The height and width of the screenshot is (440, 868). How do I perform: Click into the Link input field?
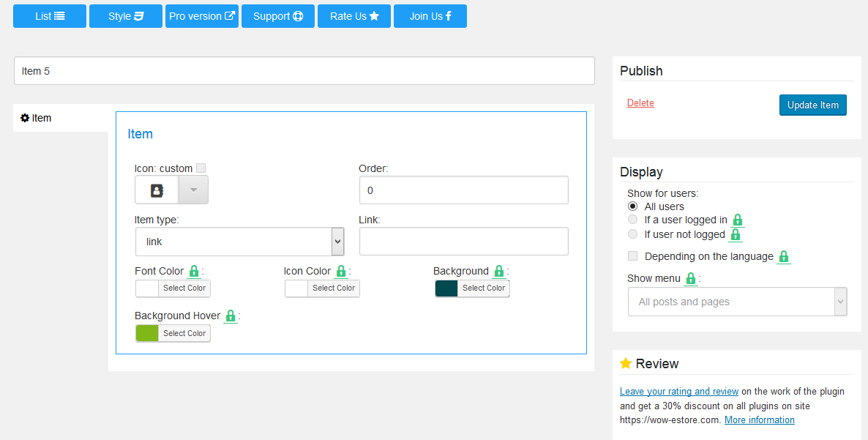464,242
